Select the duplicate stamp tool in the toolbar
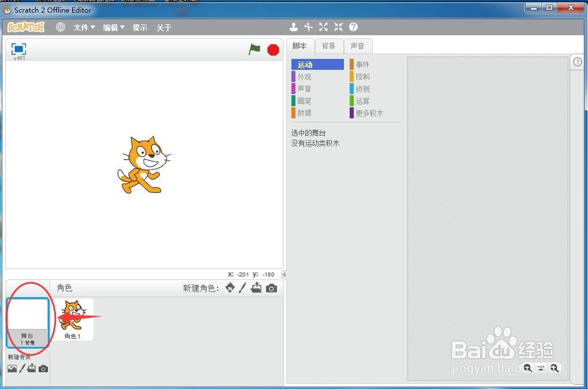This screenshot has width=588, height=389. click(x=294, y=26)
